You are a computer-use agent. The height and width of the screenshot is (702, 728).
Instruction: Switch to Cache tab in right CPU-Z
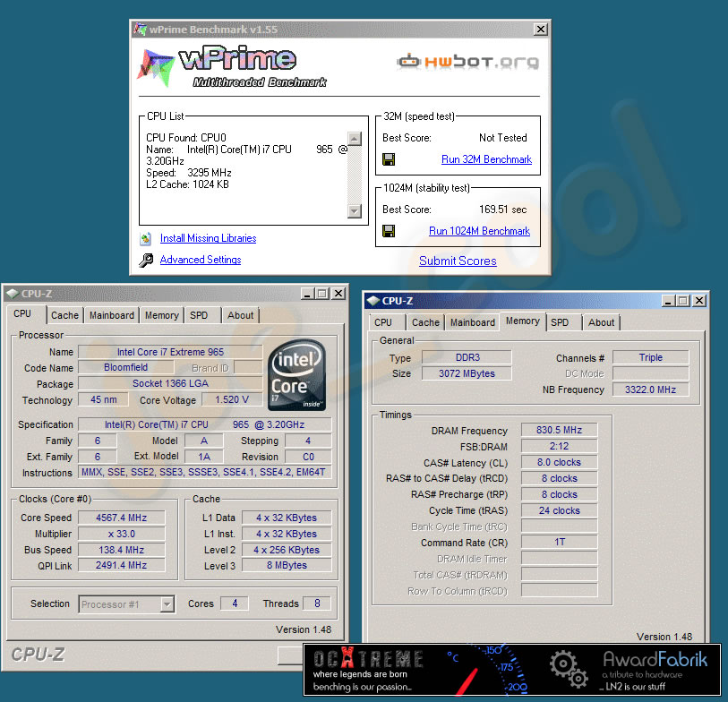(425, 322)
